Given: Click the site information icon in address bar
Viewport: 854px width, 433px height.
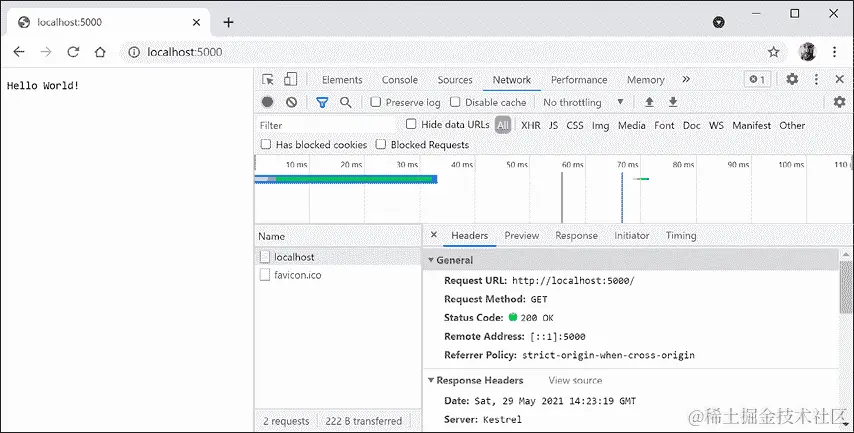Looking at the screenshot, I should click(x=133, y=52).
